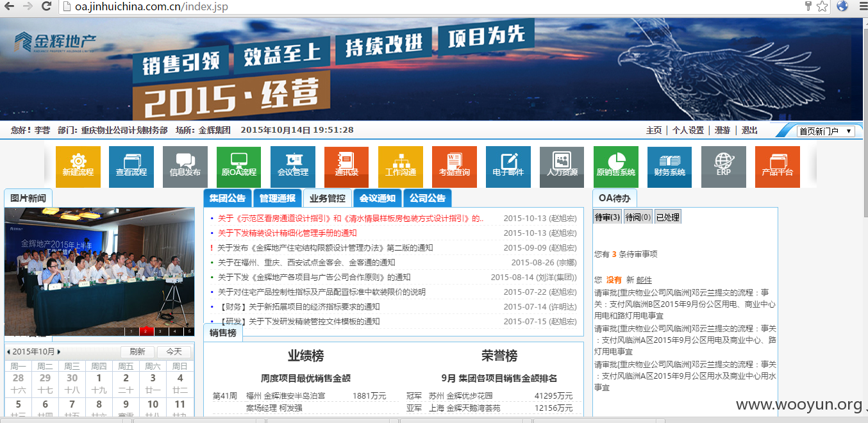Bookmark page with the star icon
The image size is (868, 423).
[x=822, y=6]
